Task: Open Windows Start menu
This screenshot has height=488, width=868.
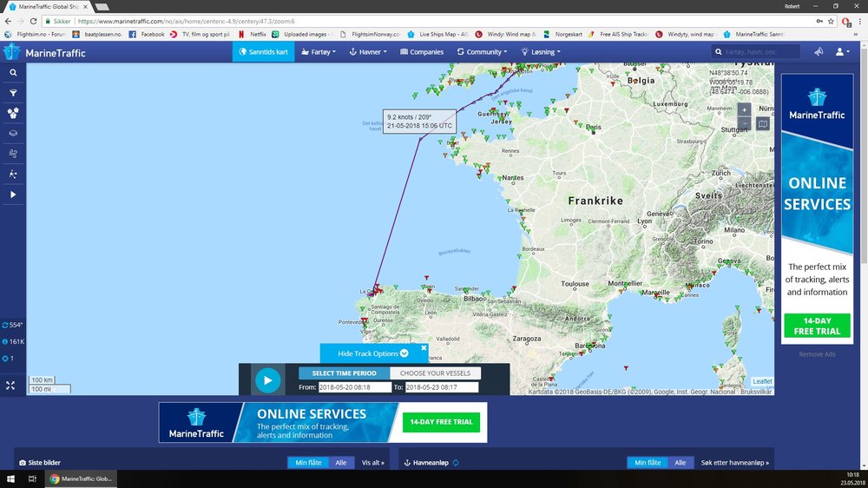Action: pyautogui.click(x=10, y=478)
